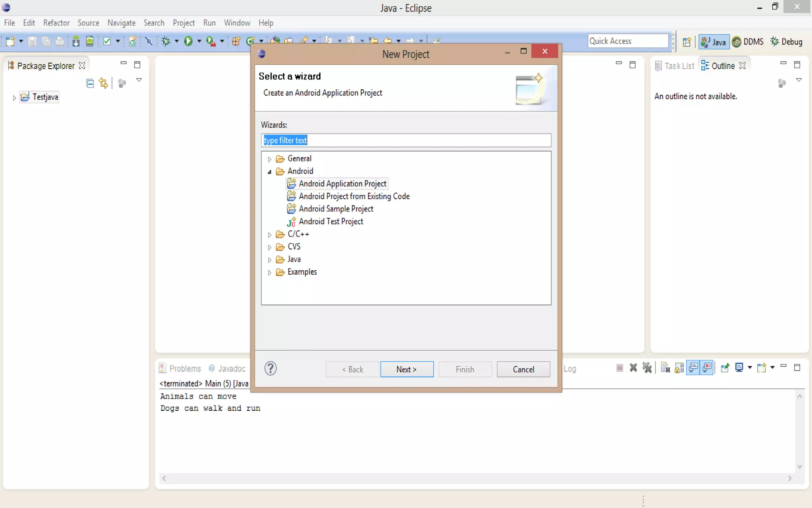Open the File menu
This screenshot has width=812, height=508.
click(10, 23)
